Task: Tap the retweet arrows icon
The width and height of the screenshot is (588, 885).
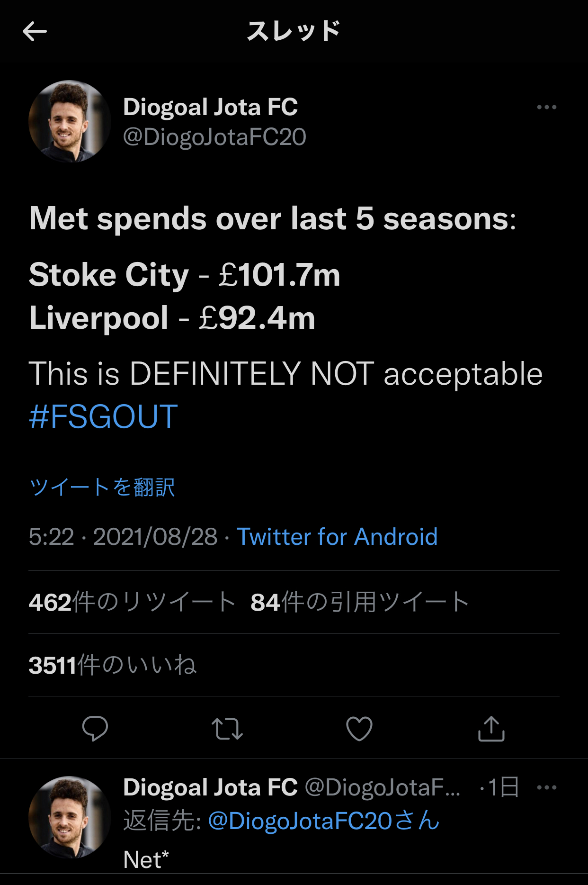Action: [227, 729]
